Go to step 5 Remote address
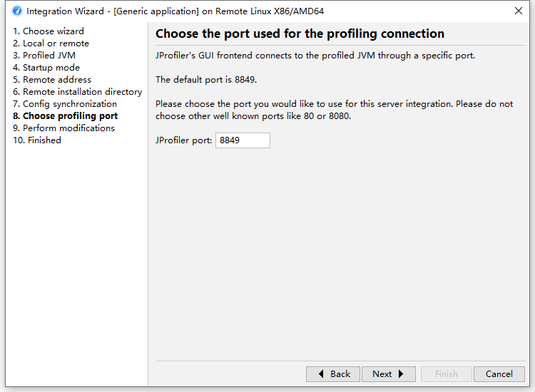Viewport: 535px width, 392px height. coord(52,80)
